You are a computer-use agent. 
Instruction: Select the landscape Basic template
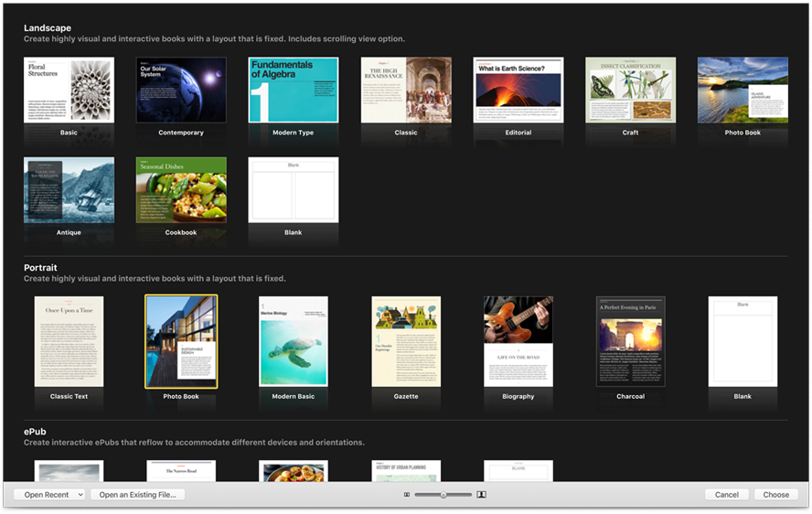69,91
